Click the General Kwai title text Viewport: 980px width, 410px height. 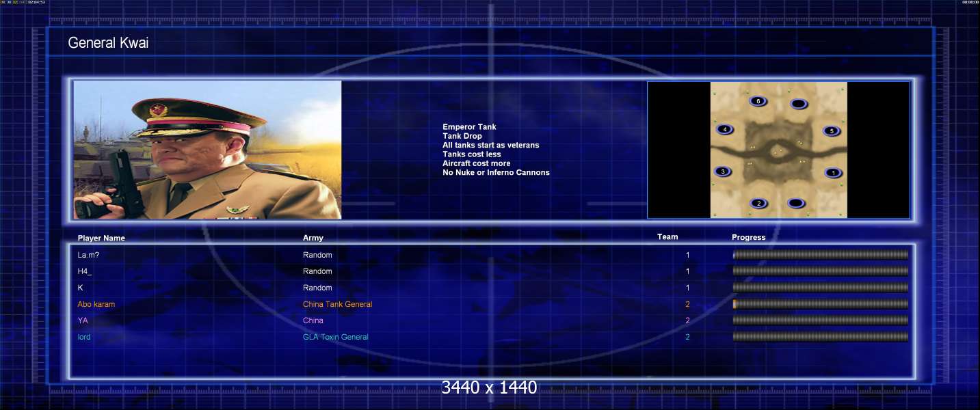[x=108, y=43]
